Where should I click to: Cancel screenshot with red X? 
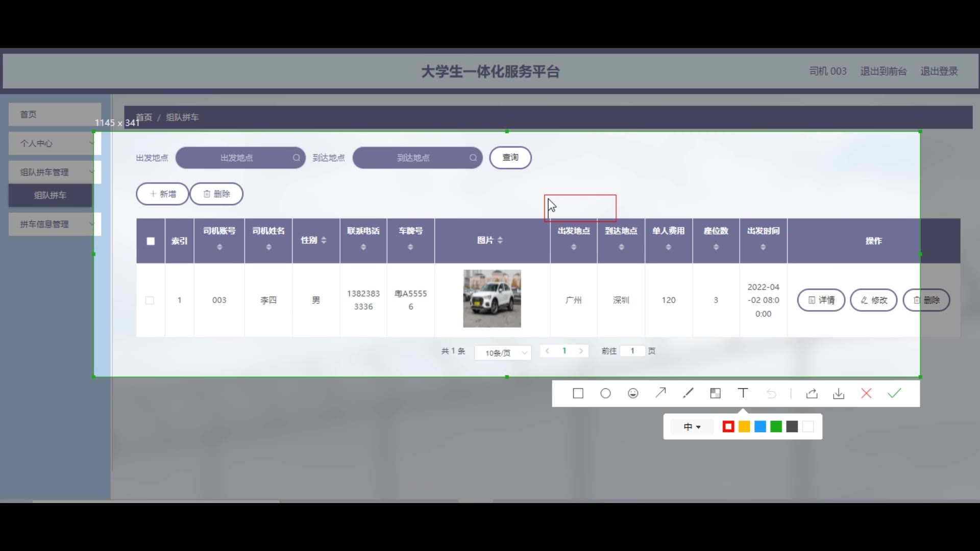click(866, 393)
